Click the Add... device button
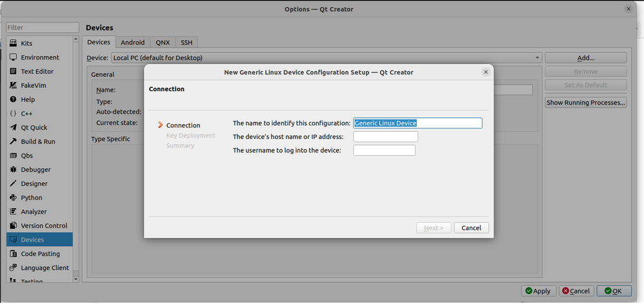 (586, 58)
